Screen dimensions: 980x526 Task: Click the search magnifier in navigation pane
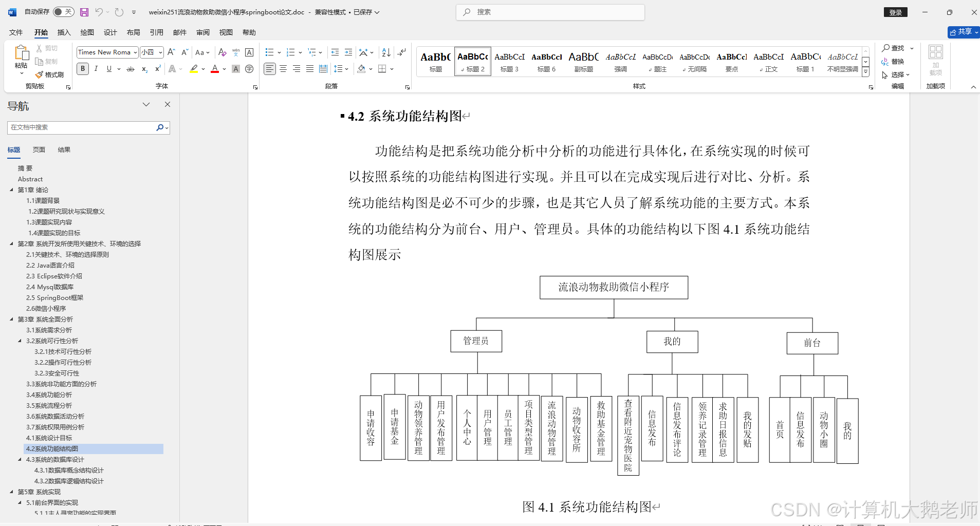(x=160, y=127)
